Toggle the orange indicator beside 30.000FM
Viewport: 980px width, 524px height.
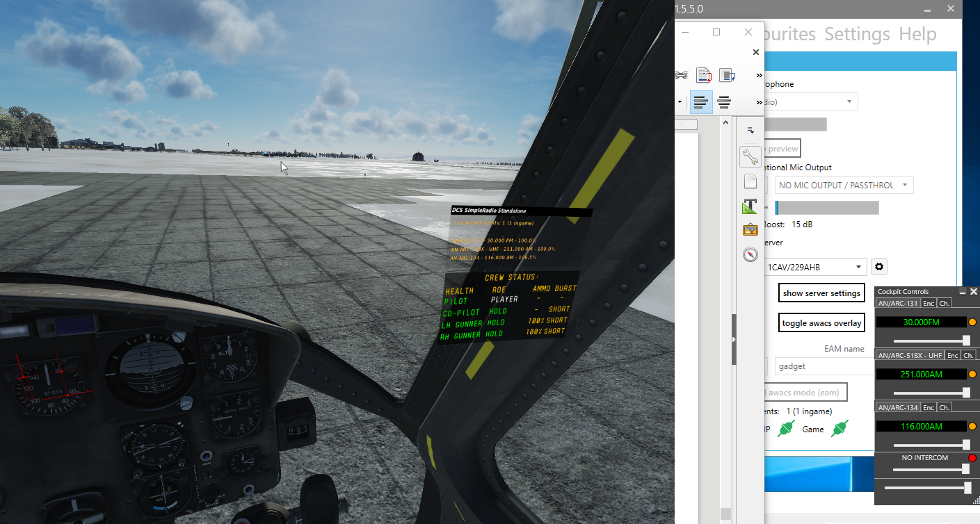(972, 322)
